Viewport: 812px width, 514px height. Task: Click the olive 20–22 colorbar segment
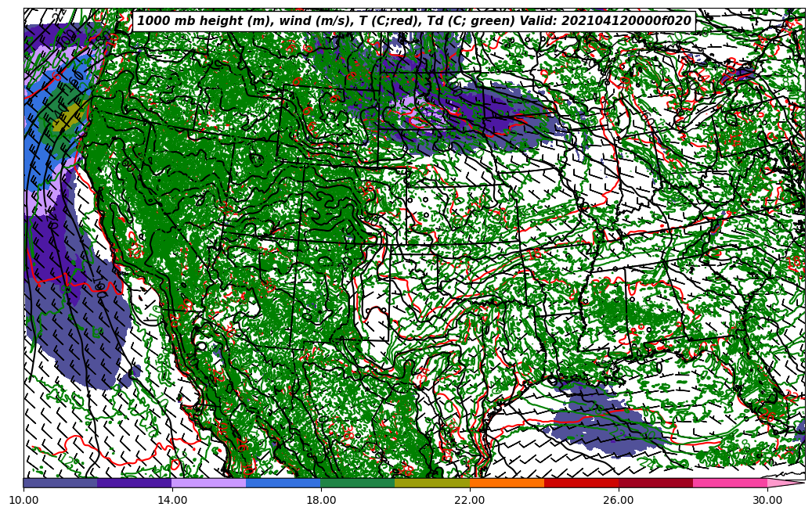(x=432, y=483)
